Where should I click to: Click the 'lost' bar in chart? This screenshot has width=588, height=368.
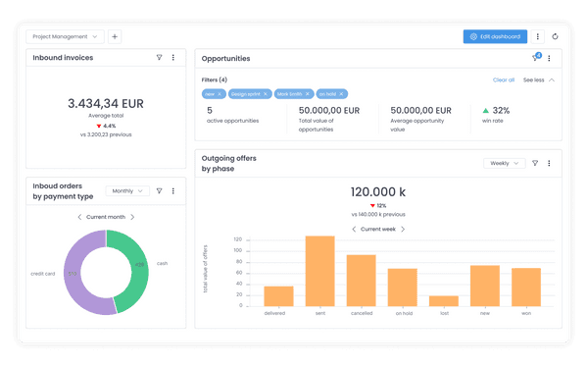click(x=444, y=301)
